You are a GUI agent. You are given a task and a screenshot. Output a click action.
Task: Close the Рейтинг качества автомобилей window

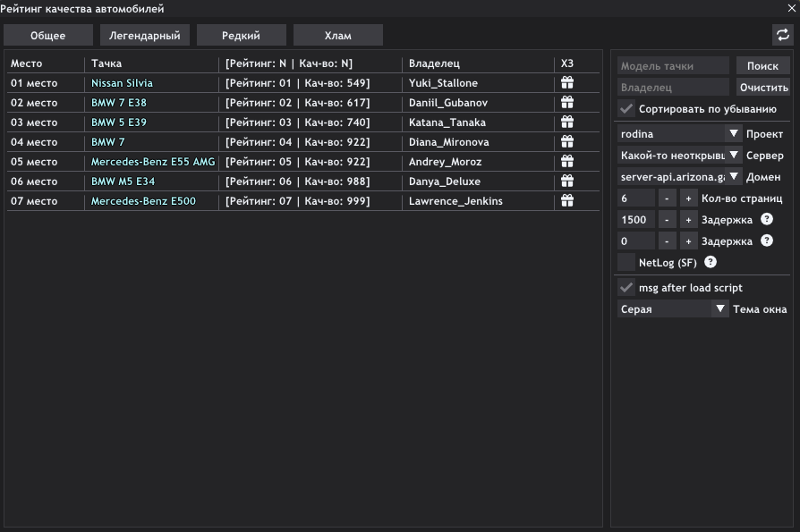pos(792,8)
